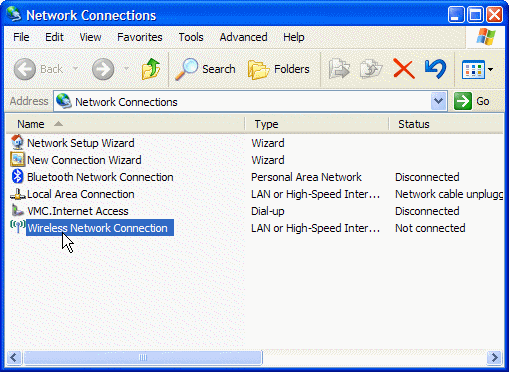Toggle the Folders pane button

coord(279,69)
